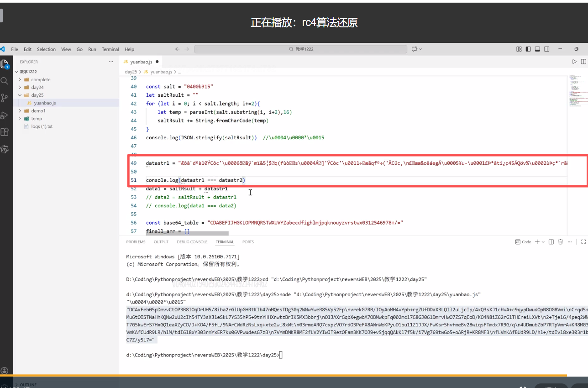This screenshot has width=588, height=388.
Task: Click day25 in the breadcrumb
Action: [131, 72]
